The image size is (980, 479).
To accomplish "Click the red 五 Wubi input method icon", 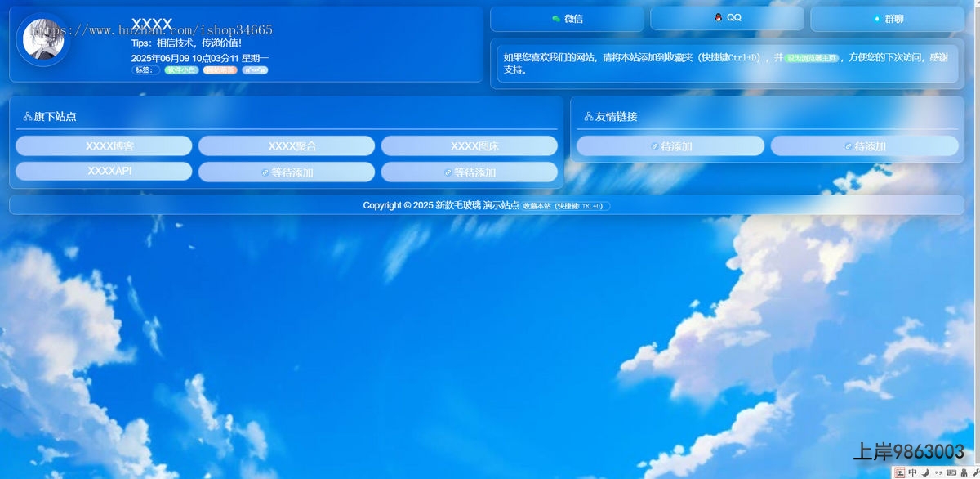I will 899,472.
